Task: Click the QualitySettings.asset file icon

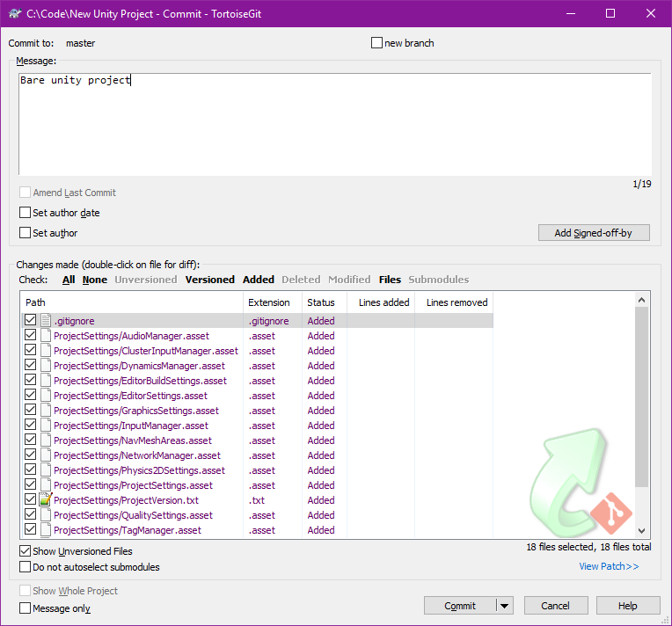Action: [x=46, y=515]
